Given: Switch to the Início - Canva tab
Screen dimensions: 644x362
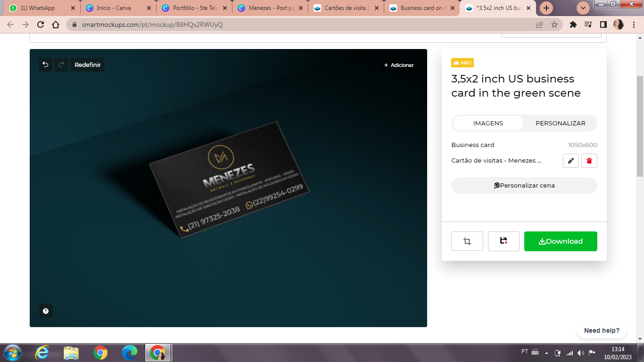Looking at the screenshot, I should pos(117,8).
